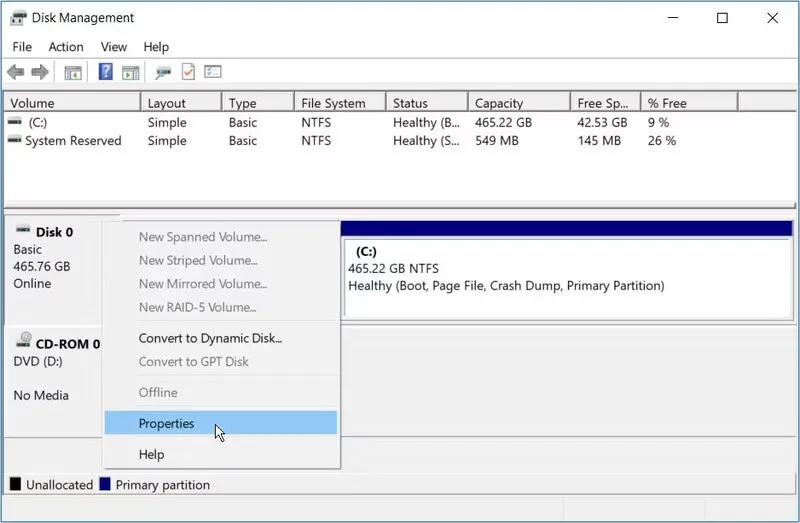This screenshot has width=800, height=523.
Task: Click Help in the context menu
Action: pos(151,454)
